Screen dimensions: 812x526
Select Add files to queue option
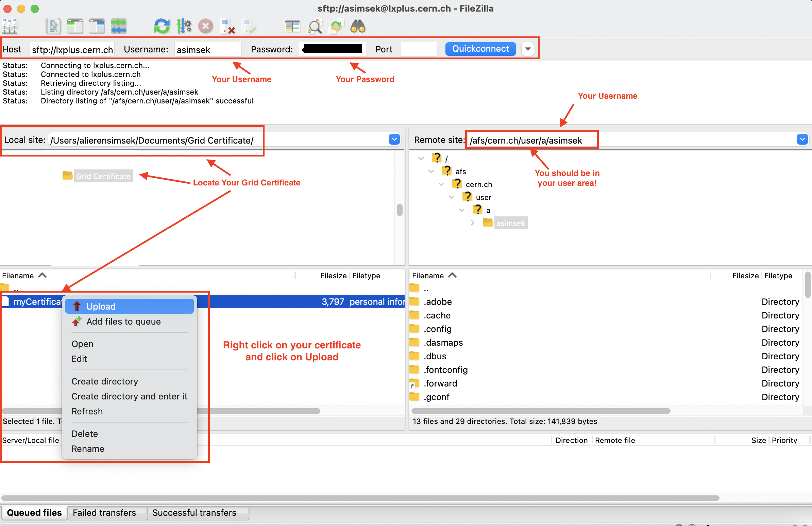tap(123, 322)
